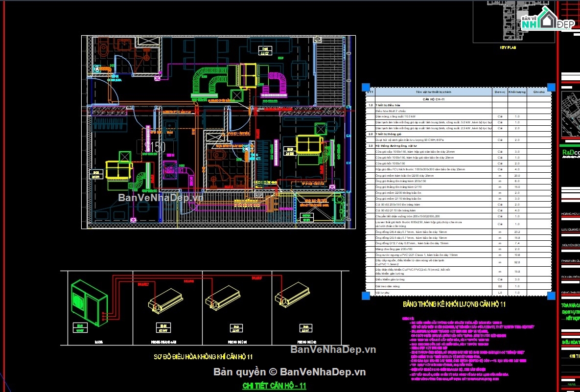This screenshot has width=580, height=392.
Task: Select the rightmost yellow indoor unit in the schematic
Action: (292, 295)
